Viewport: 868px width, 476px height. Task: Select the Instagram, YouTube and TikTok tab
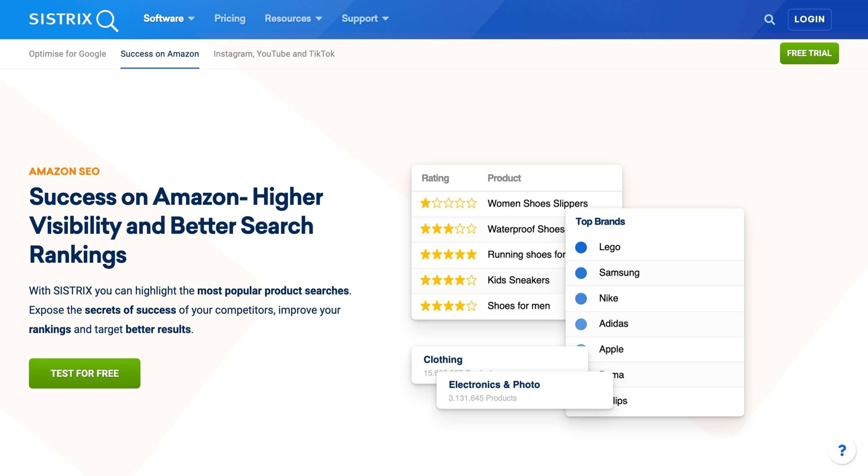pos(274,54)
